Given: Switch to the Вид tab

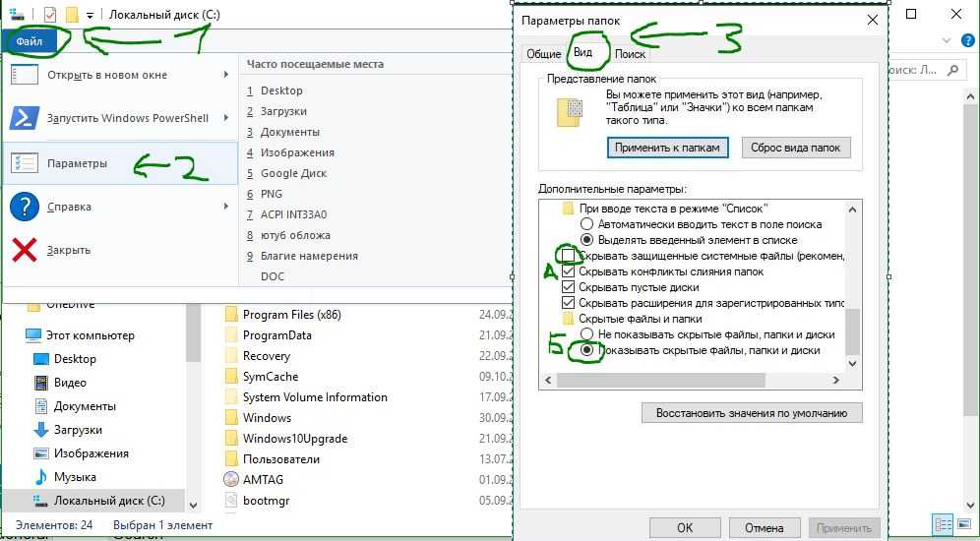Looking at the screenshot, I should (582, 53).
